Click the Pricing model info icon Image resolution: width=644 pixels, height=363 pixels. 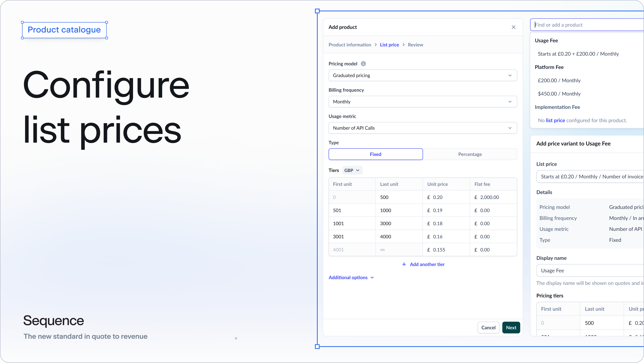click(x=363, y=64)
